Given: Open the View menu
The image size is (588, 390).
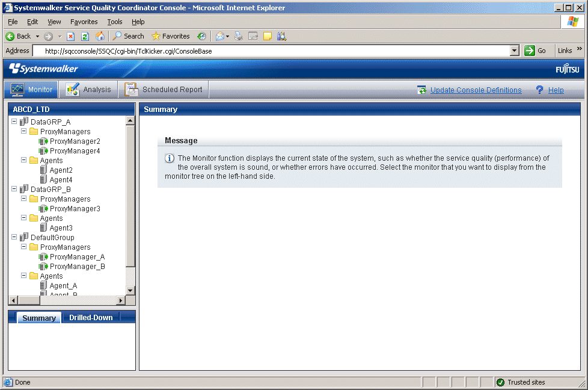Looking at the screenshot, I should tap(54, 22).
